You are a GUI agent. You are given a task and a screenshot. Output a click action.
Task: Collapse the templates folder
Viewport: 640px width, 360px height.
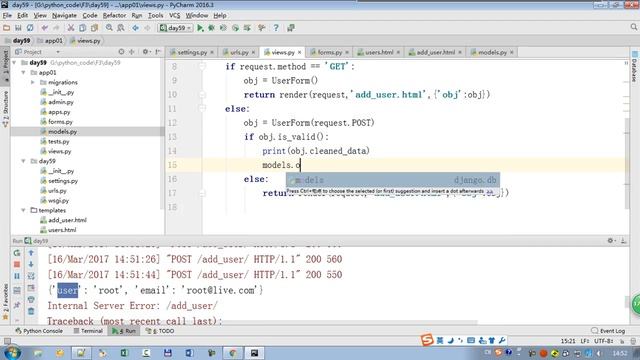click(x=24, y=210)
